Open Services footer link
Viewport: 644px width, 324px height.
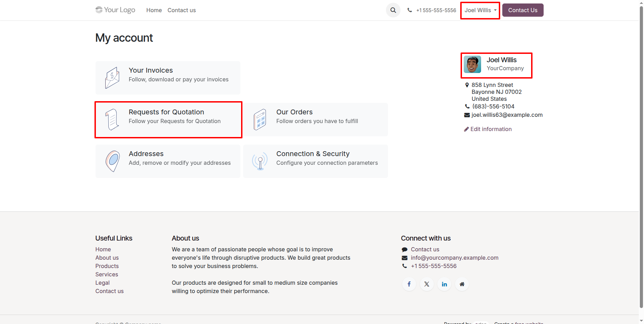point(107,274)
